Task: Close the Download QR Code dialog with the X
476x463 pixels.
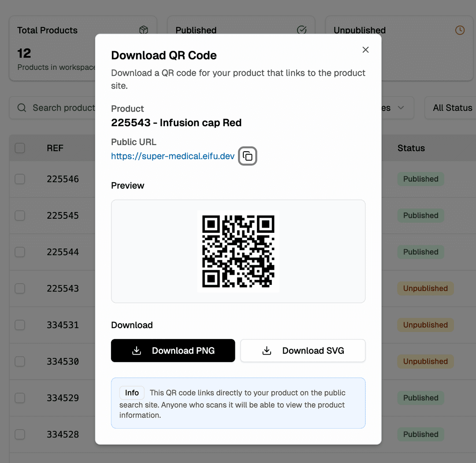Action: (x=365, y=50)
